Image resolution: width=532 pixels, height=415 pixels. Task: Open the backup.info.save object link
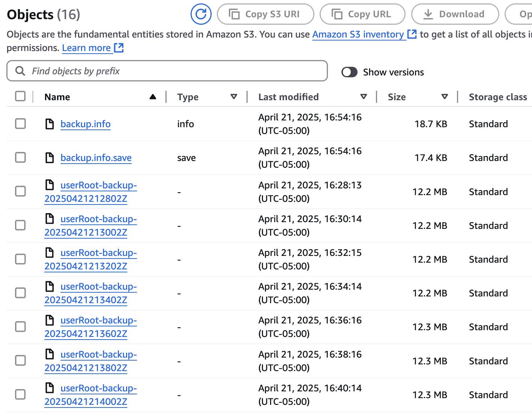(x=96, y=158)
